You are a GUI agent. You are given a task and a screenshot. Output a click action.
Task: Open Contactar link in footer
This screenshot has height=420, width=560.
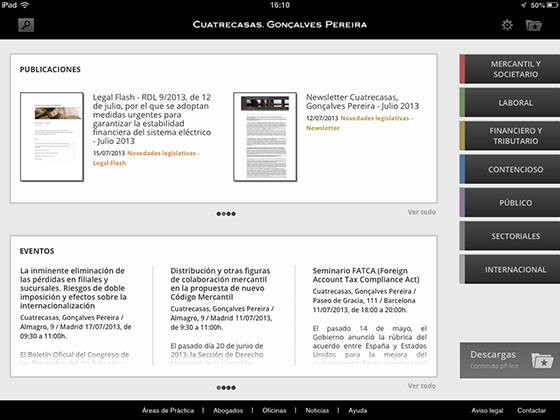(x=531, y=410)
